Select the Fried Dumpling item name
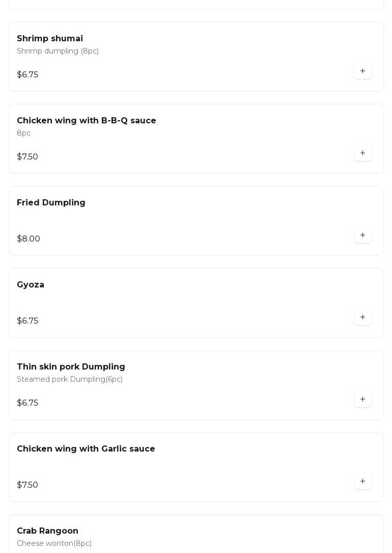This screenshot has height=553, width=392. [51, 203]
